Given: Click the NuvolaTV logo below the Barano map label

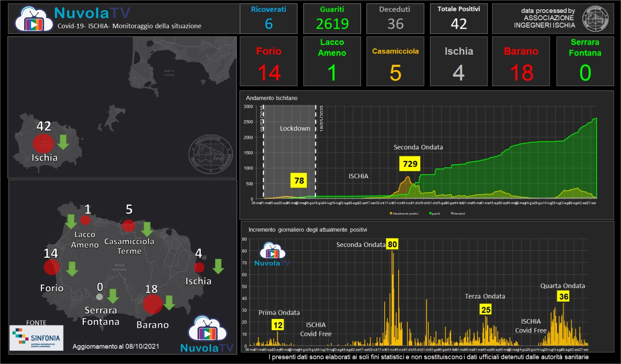Looking at the screenshot, I should point(207,334).
